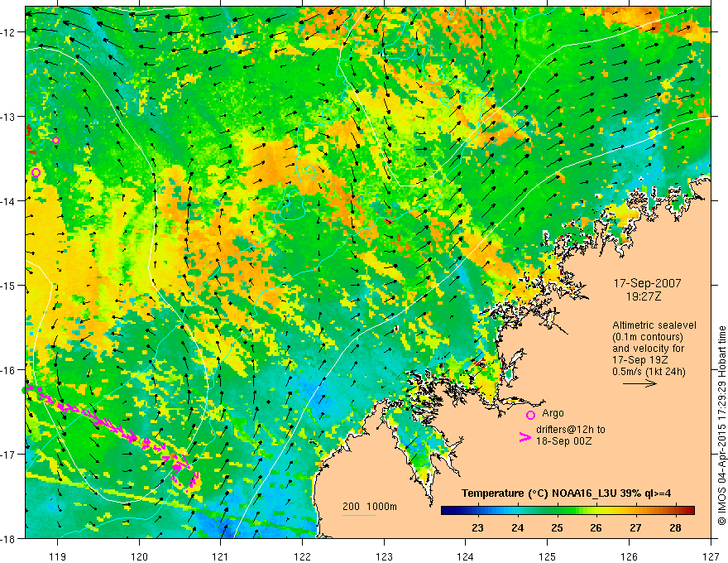Click the color bar label '28'
The width and height of the screenshot is (728, 563).
point(675,527)
